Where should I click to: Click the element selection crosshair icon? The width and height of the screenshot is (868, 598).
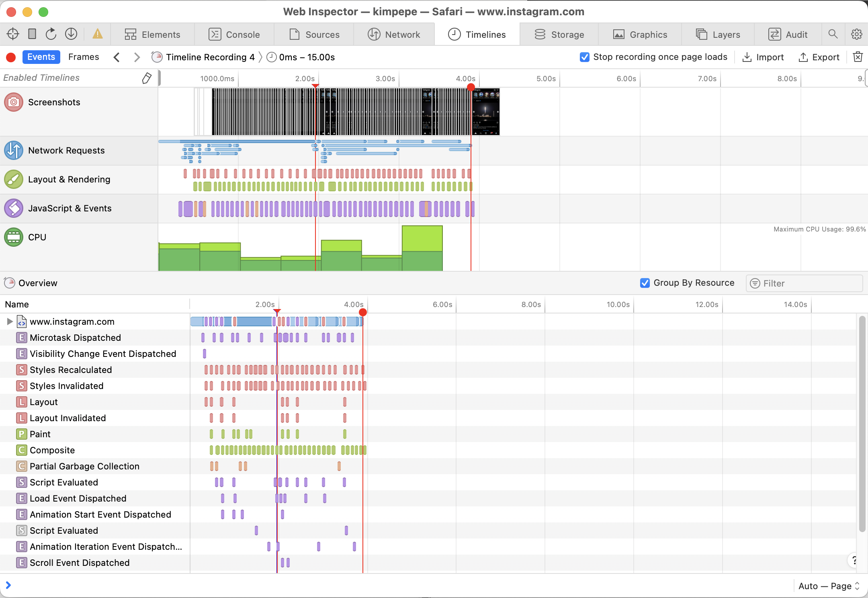(x=13, y=34)
